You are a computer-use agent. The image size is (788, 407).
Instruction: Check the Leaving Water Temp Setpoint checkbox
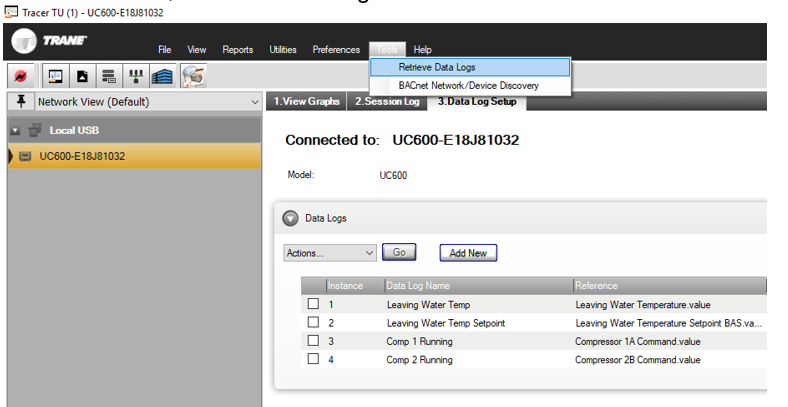click(313, 322)
